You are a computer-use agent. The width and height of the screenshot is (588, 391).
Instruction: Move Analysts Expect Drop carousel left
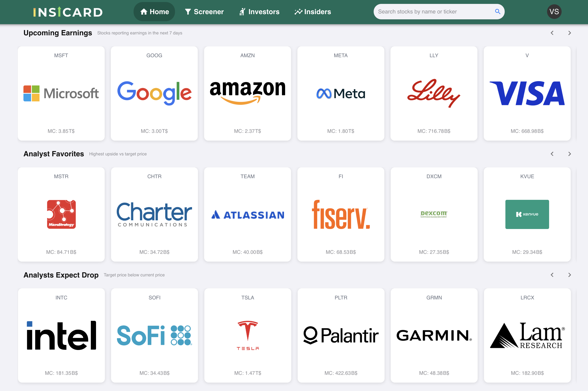(x=552, y=275)
